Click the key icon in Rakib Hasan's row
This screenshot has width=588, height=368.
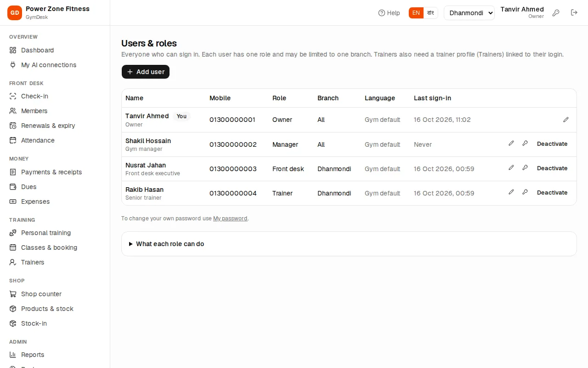[525, 192]
